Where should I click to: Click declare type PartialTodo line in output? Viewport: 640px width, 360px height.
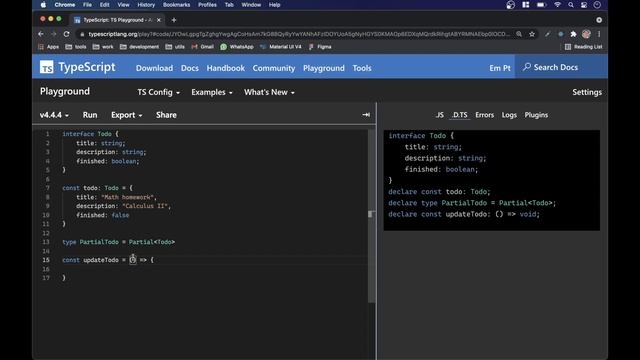coord(472,203)
